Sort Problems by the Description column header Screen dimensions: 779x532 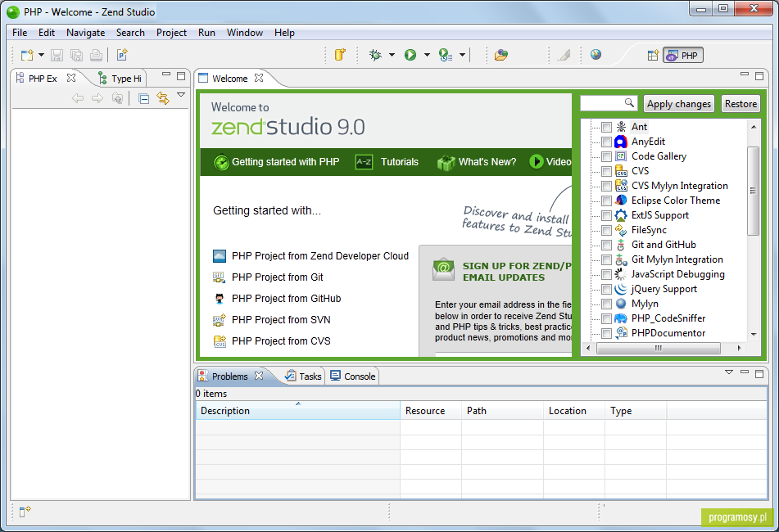coord(297,411)
